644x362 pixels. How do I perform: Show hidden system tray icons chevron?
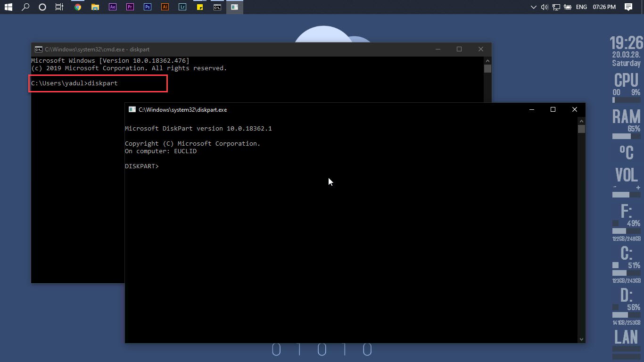tap(534, 7)
